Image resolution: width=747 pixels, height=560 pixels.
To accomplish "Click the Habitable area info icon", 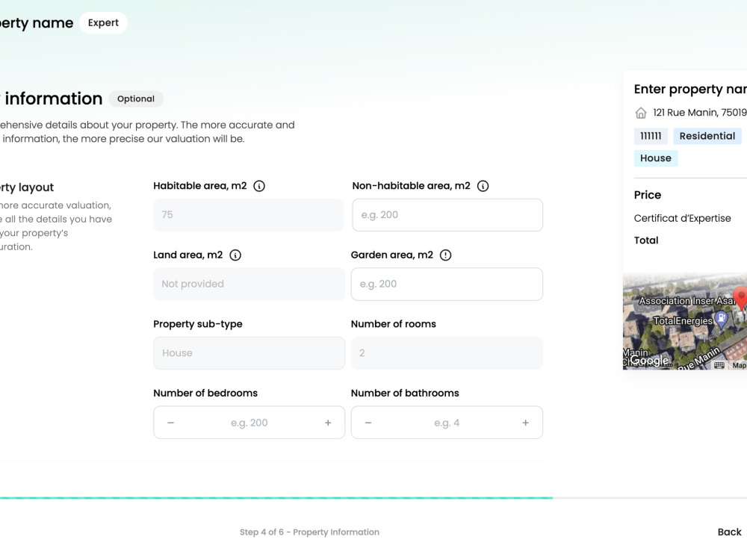I will pyautogui.click(x=259, y=185).
